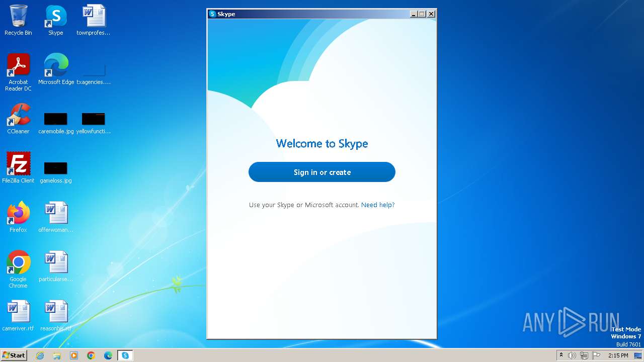Viewport: 644px width, 362px height.
Task: Click the Welcome to Skype heading
Action: point(322,144)
